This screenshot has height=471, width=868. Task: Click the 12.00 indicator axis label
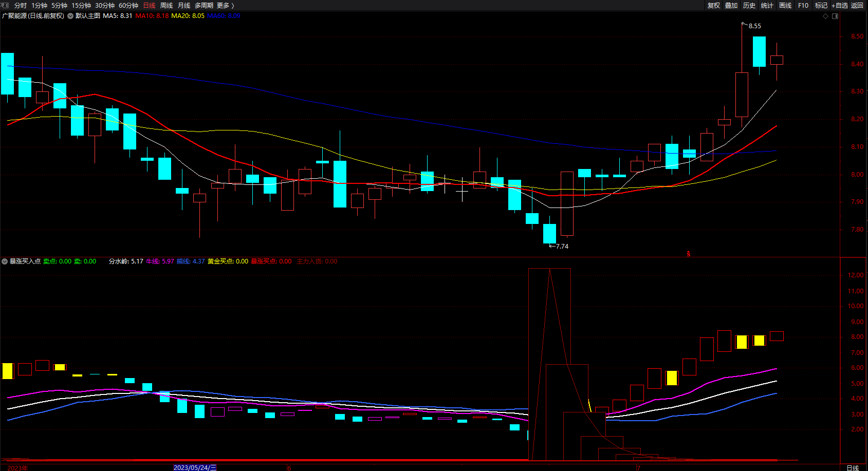click(x=856, y=275)
